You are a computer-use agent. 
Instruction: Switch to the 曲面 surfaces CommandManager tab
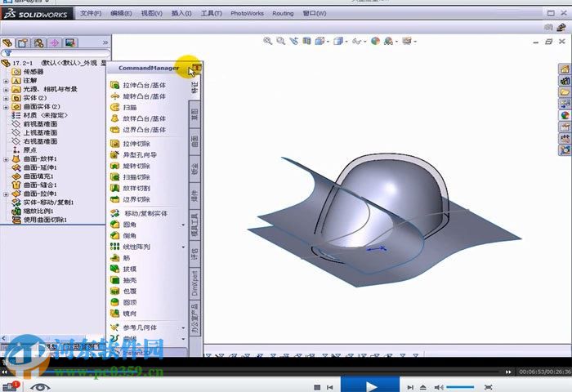coord(195,142)
